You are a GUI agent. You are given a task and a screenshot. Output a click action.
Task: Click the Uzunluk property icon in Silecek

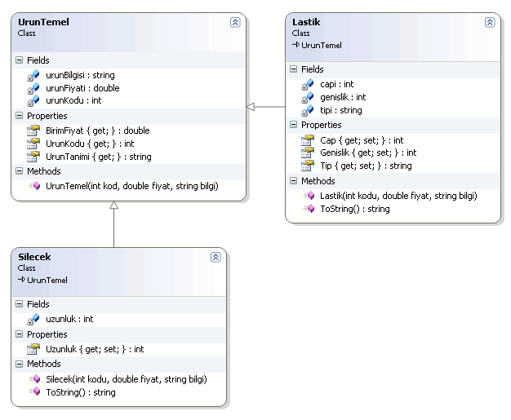(33, 349)
